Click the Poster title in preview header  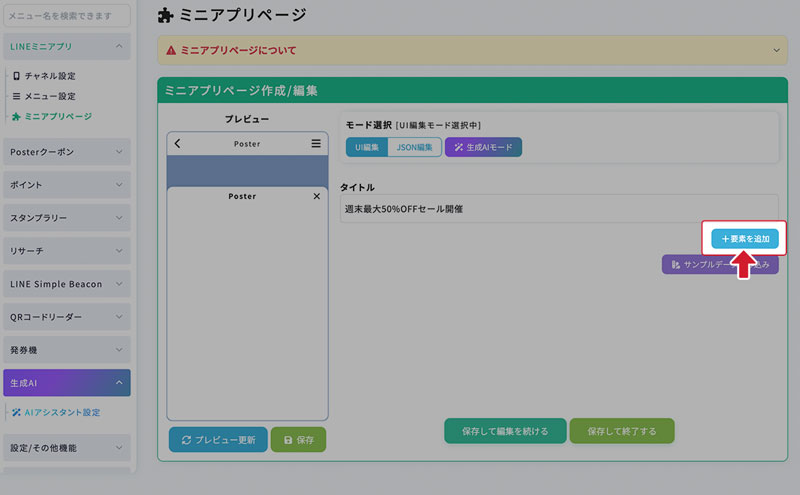coord(247,144)
